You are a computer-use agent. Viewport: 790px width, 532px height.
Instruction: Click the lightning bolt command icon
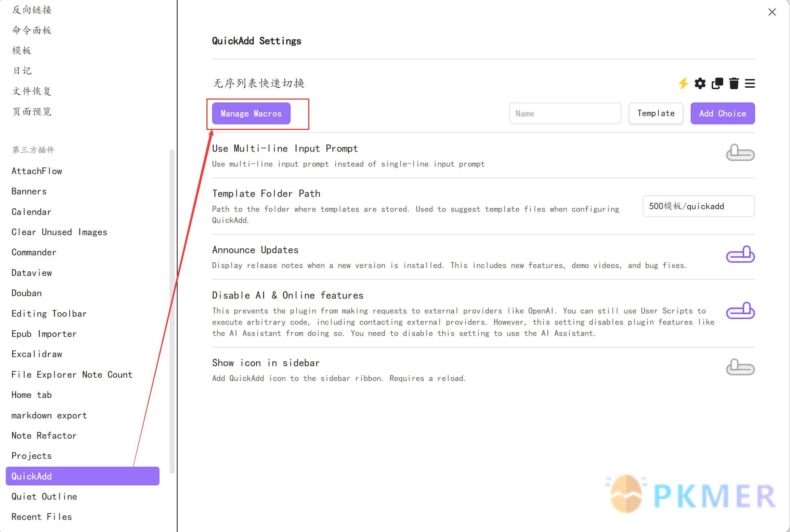[x=684, y=83]
